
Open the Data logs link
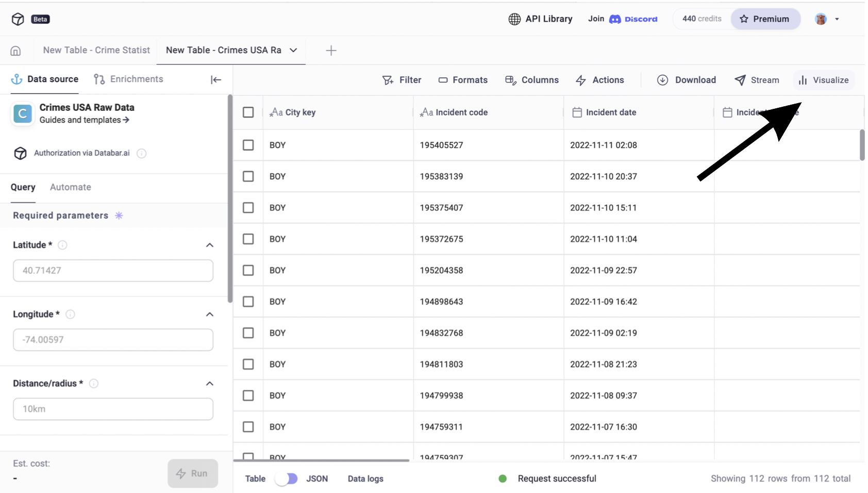click(x=365, y=479)
